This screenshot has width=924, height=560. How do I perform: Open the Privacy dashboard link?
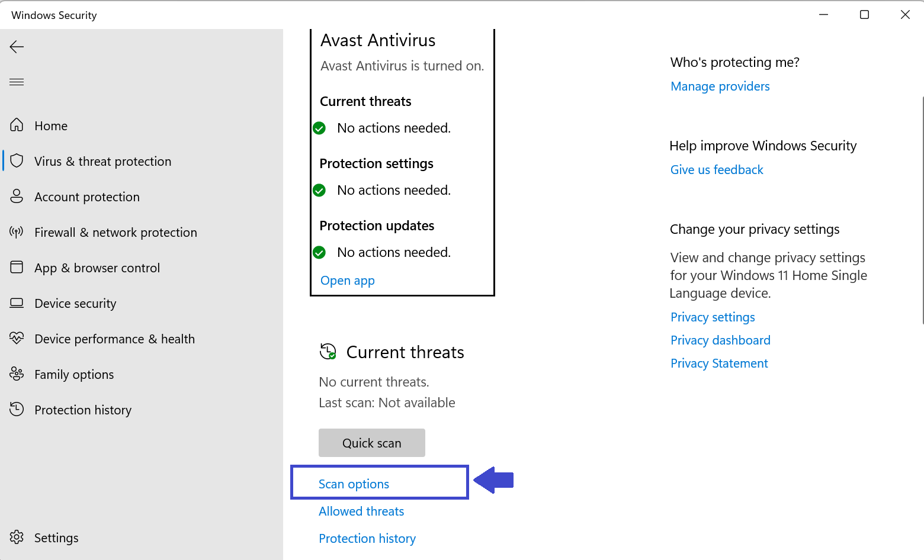pos(720,340)
